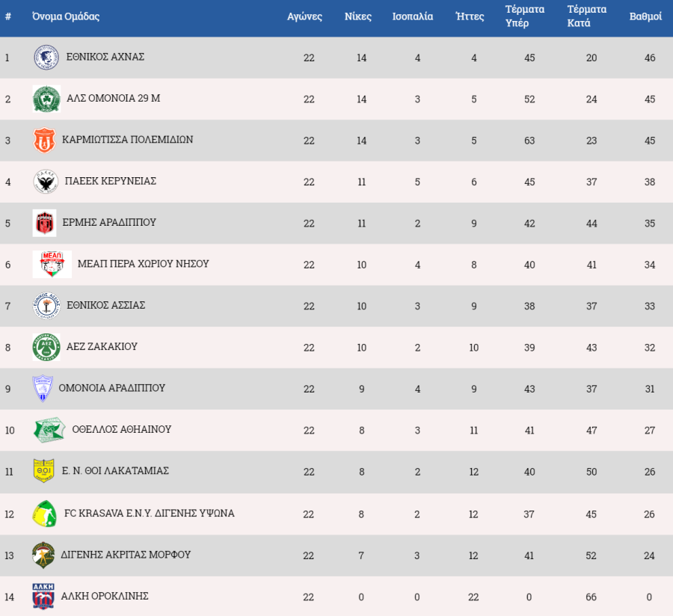673x616 pixels.
Task: Click the ΟΜΟΝΟΙΑ ΑΡΑΔΙΠΠΟΥ shield logo
Action: click(x=43, y=389)
